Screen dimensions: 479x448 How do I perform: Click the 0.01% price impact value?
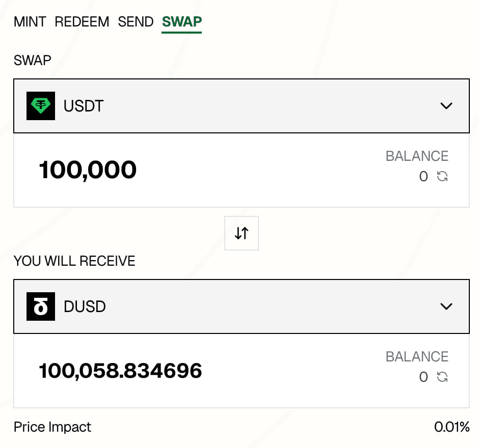point(451,427)
